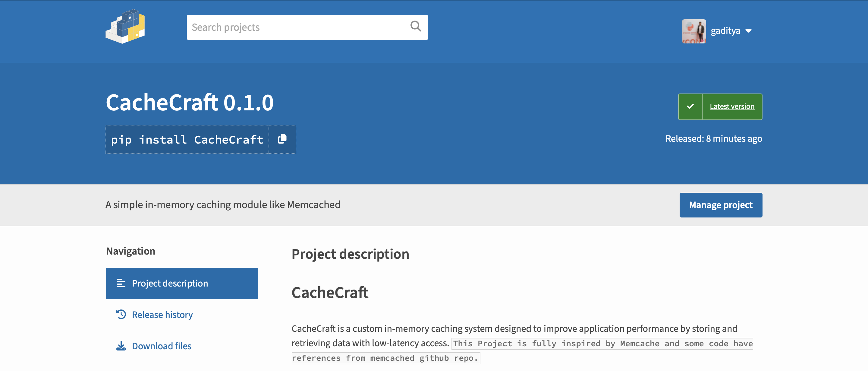Click the Released 8 minutes ago text
Viewport: 868px width, 371px height.
[x=714, y=139]
